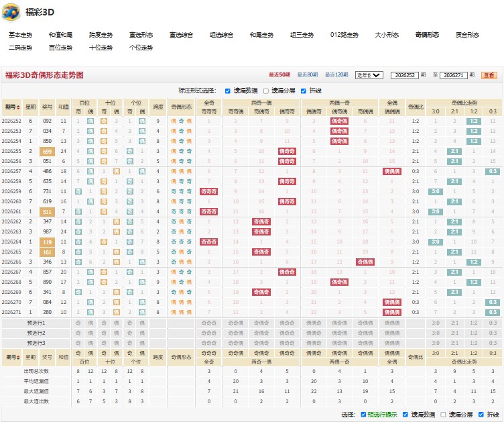Click 奇奇奇 cell in 预选行1
Image resolution: width=504 pixels, height=424 pixels.
[209, 323]
